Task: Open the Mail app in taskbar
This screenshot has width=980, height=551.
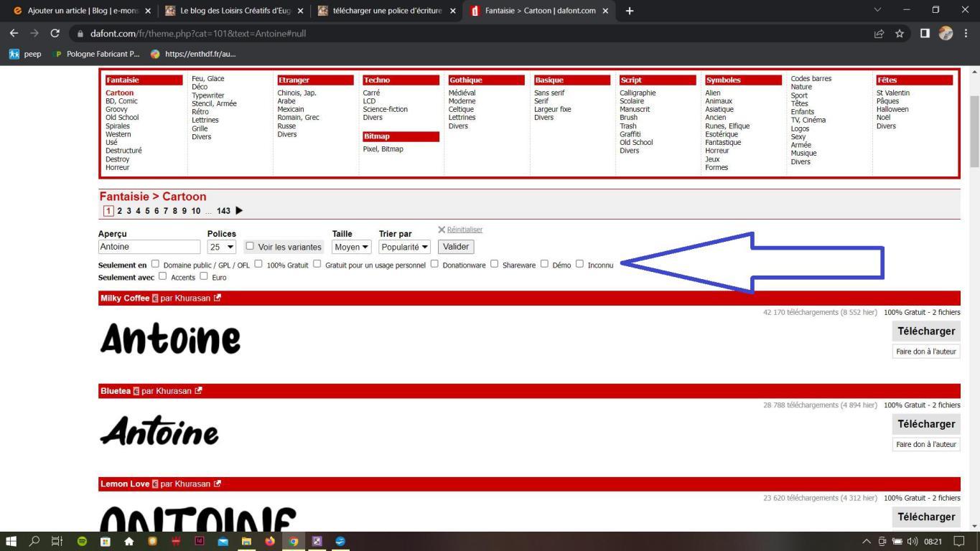Action: tap(223, 542)
